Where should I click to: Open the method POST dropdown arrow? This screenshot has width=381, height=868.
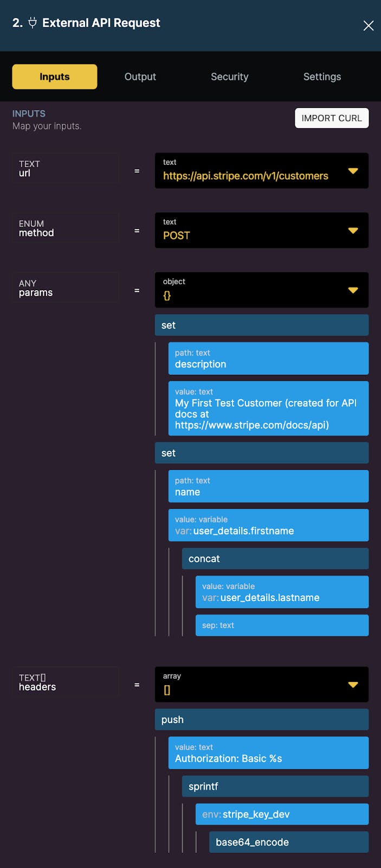click(x=353, y=231)
